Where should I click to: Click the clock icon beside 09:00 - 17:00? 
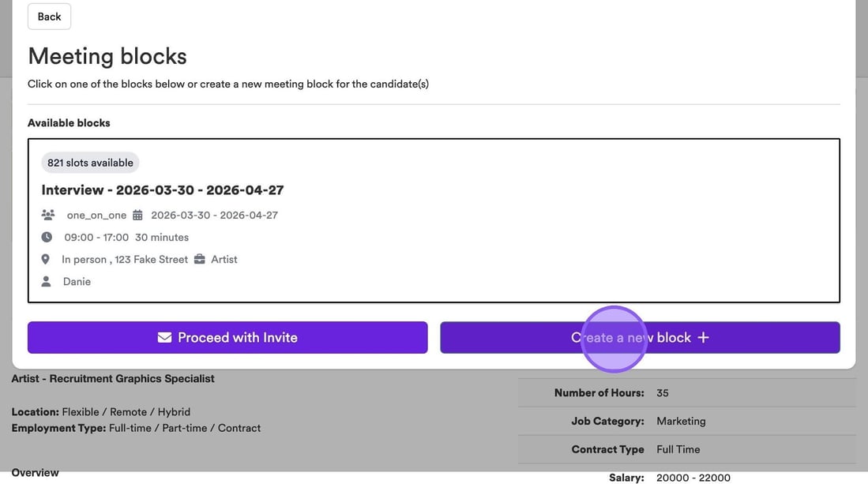pyautogui.click(x=47, y=237)
